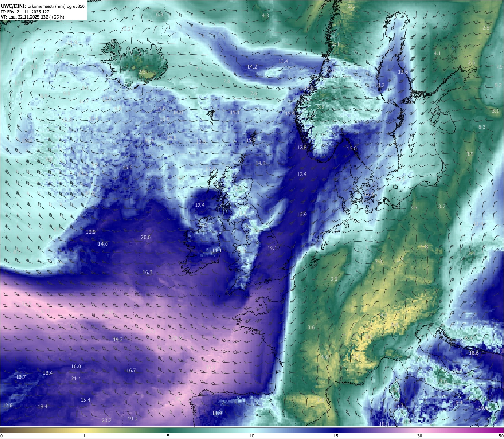The image size is (504, 439).
Task: Click the 16.7 value label
Action: [131, 370]
